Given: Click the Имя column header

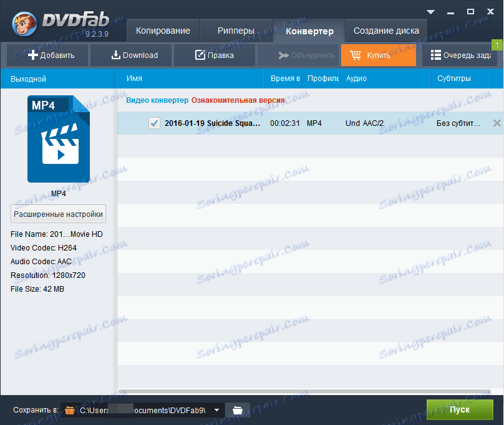Looking at the screenshot, I should click(x=190, y=79).
